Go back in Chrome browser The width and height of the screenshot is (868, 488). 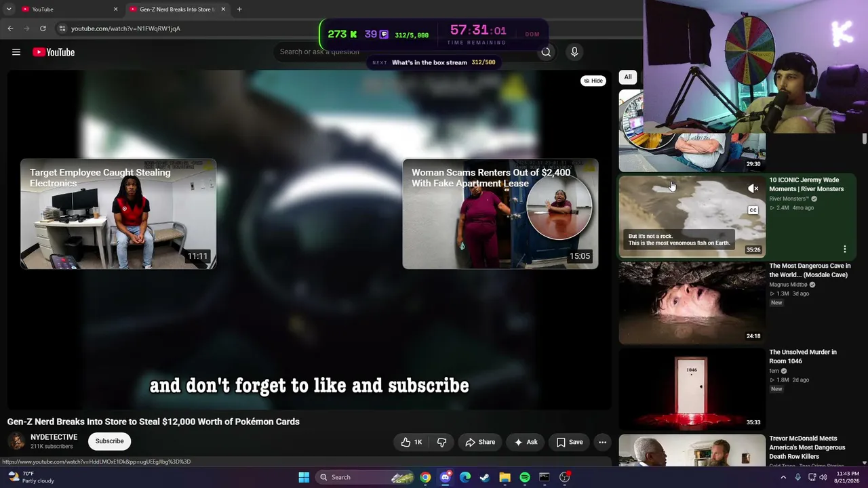(x=10, y=28)
